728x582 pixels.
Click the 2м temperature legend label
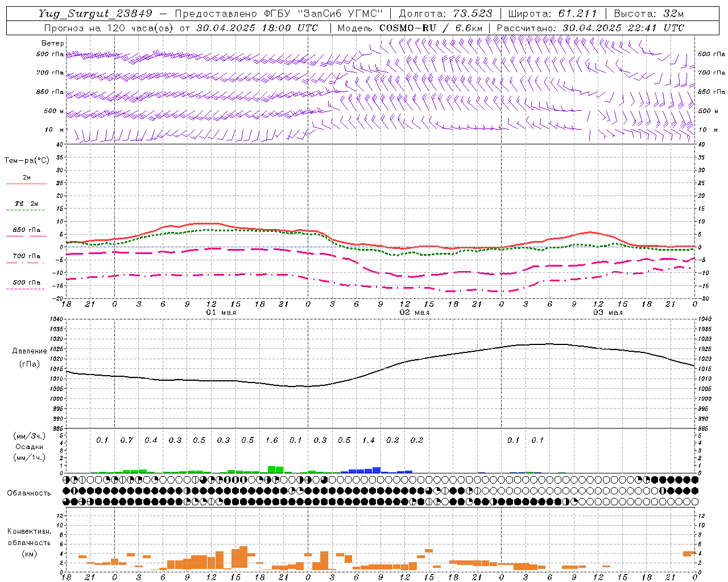(x=27, y=178)
